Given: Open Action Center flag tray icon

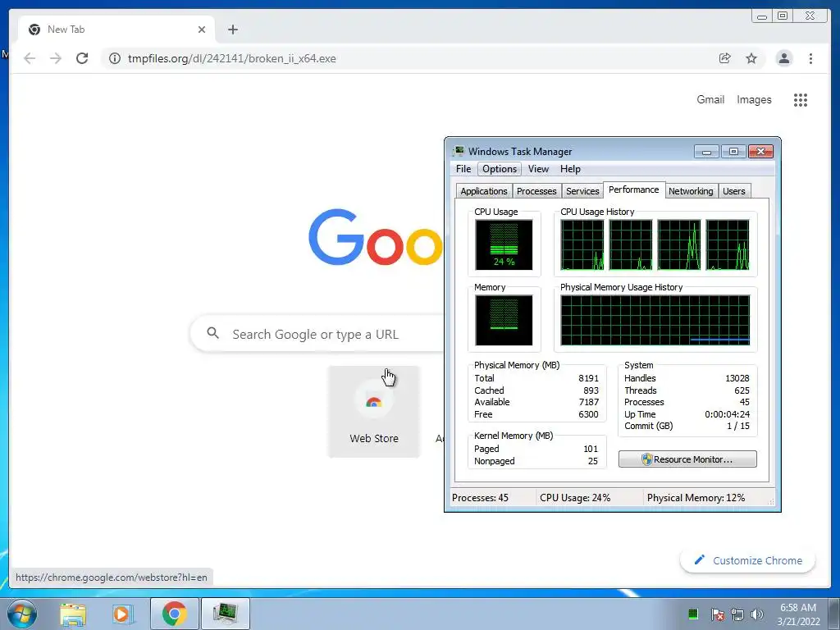Looking at the screenshot, I should click(x=717, y=614).
